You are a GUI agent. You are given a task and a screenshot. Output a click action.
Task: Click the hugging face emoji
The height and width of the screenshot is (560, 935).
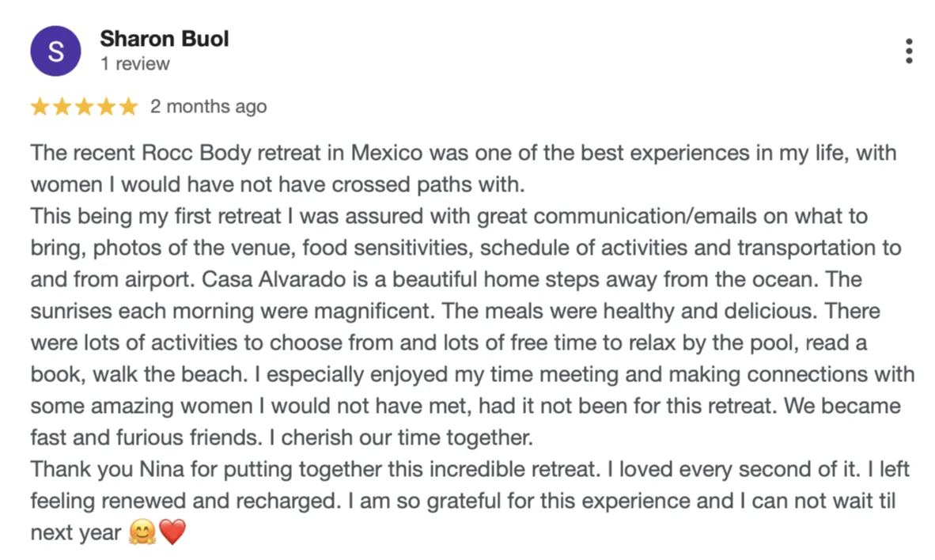[x=142, y=534]
